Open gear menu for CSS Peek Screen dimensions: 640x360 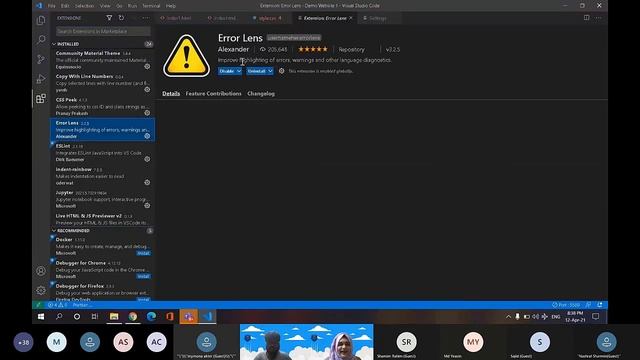point(147,113)
